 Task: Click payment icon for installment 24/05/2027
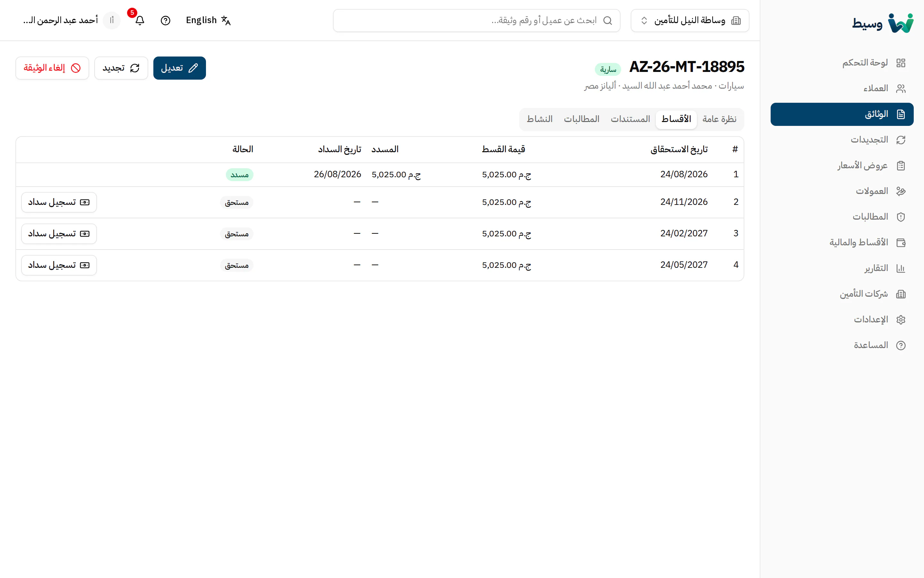(85, 265)
